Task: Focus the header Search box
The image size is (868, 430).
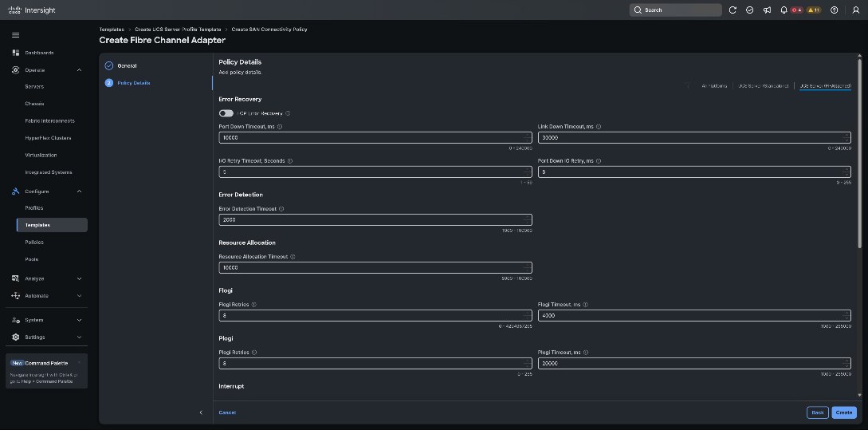Action: (x=675, y=10)
